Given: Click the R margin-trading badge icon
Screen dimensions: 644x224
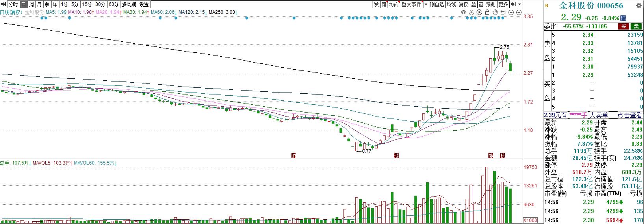Looking at the screenshot, I should 547,5.
